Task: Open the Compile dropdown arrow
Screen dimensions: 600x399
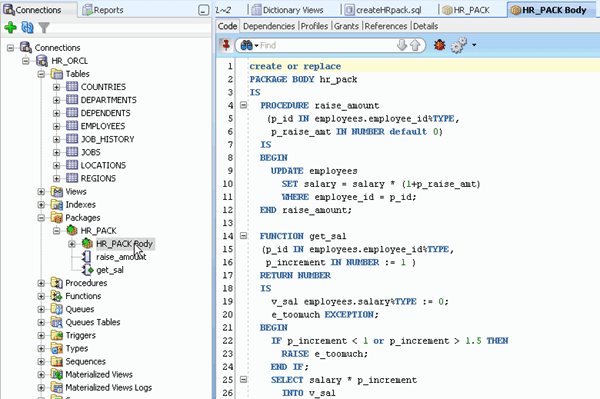Action: pyautogui.click(x=474, y=45)
